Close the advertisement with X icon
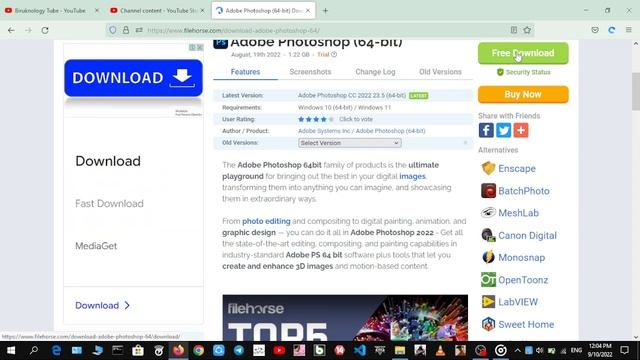The height and width of the screenshot is (360, 640). 200,47
